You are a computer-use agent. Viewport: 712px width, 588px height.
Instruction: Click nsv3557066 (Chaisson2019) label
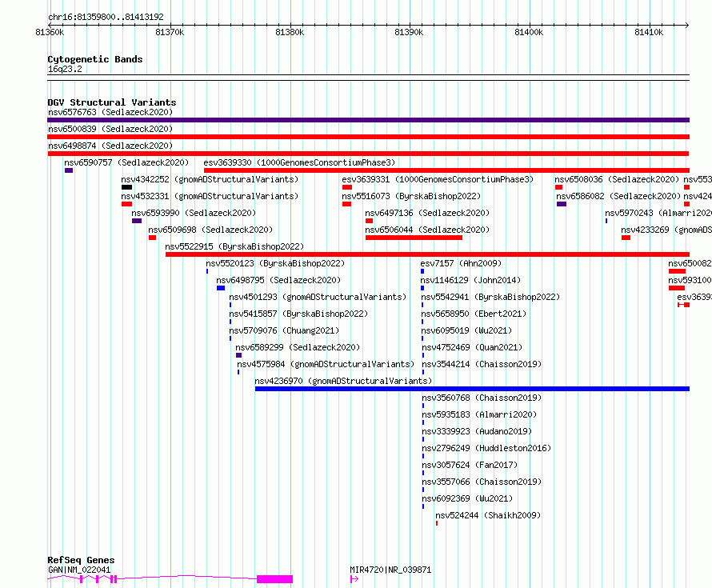[482, 482]
